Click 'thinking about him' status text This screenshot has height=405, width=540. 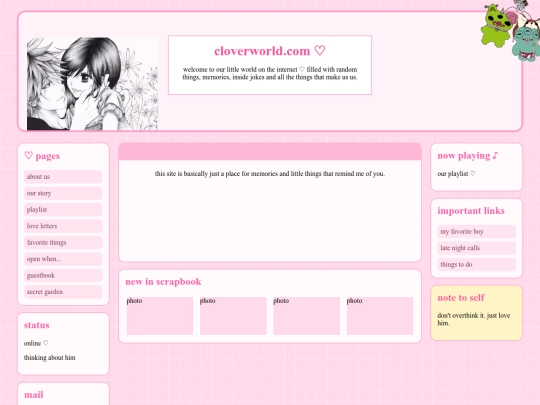point(50,358)
